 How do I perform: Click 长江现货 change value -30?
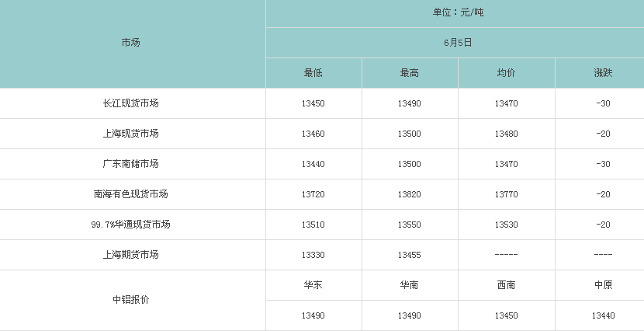pos(603,103)
